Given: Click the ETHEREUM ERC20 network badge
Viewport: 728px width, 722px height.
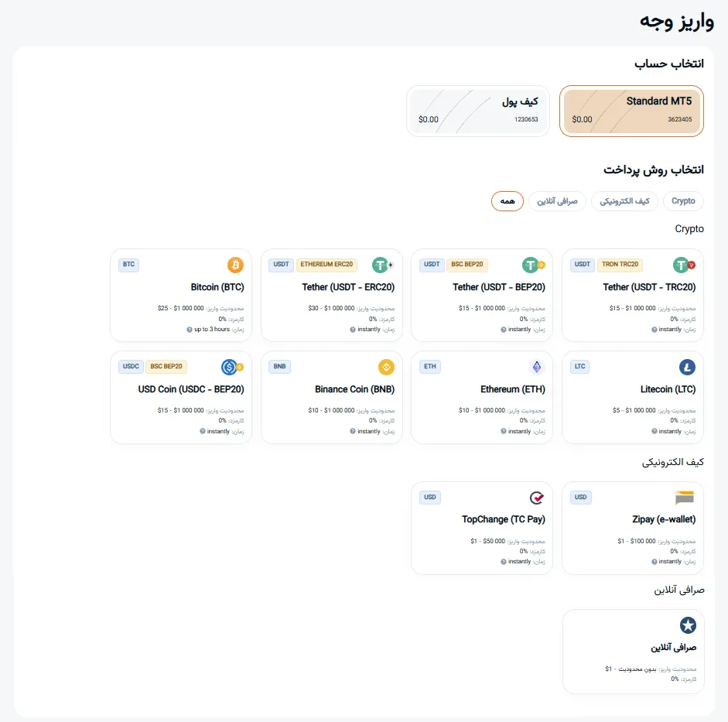Looking at the screenshot, I should tap(326, 265).
